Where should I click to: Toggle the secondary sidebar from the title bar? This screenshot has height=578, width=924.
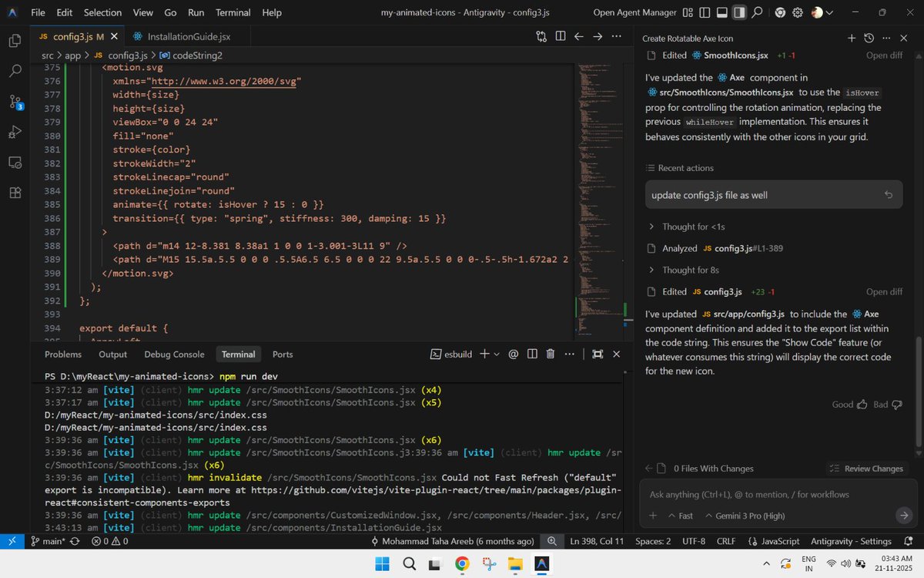coord(738,12)
